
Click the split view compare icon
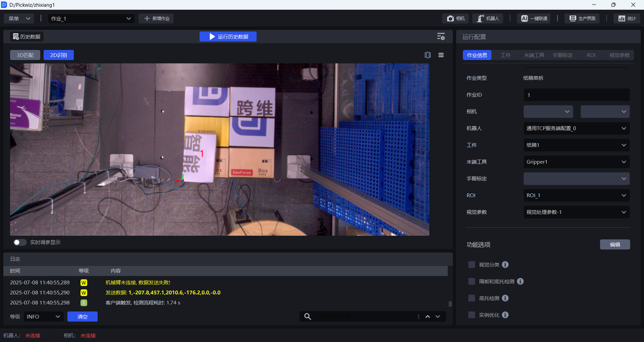point(428,55)
